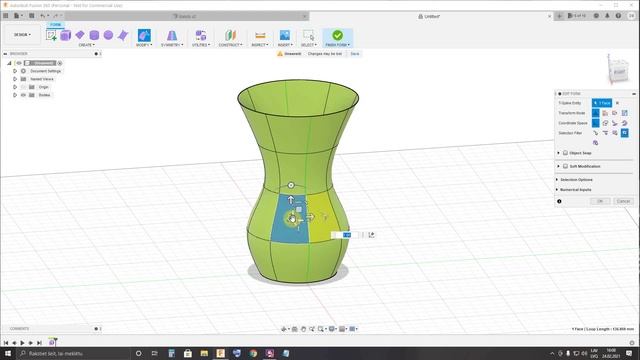The image size is (640, 360).
Task: Click the Construct plane icon
Action: pos(230,35)
